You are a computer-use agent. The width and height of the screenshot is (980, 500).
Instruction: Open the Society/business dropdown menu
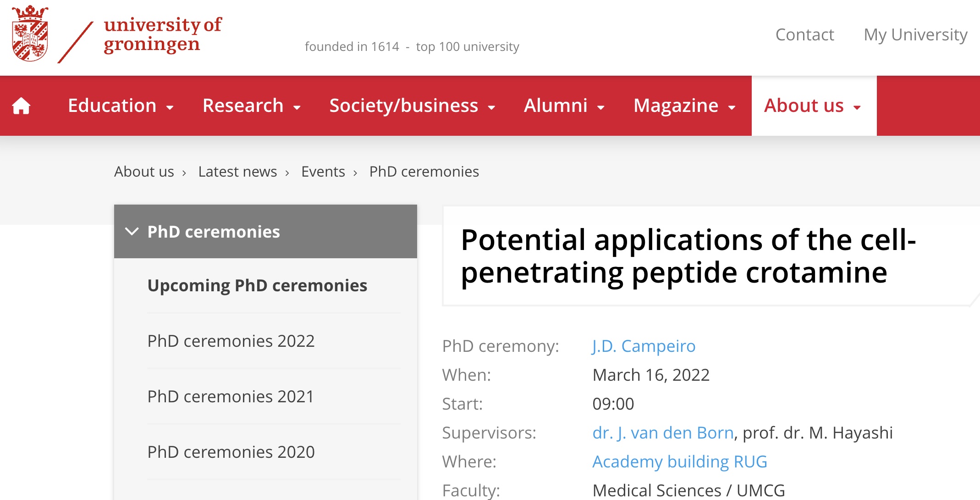click(x=413, y=106)
